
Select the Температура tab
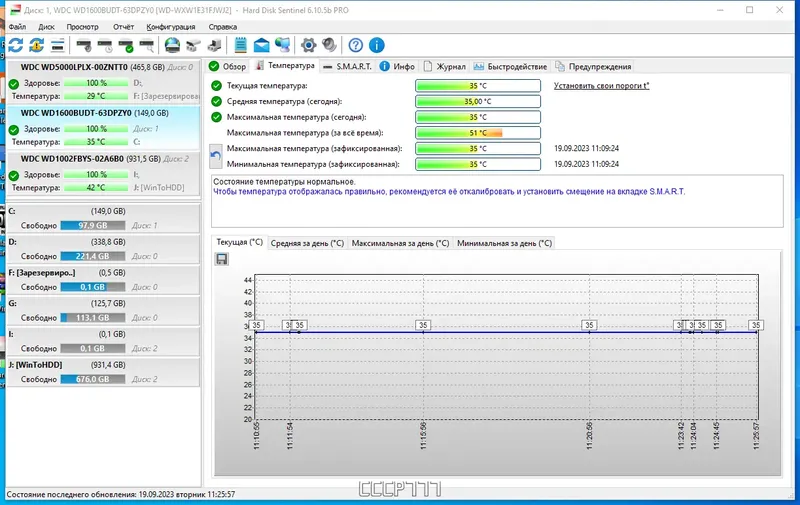(286, 66)
